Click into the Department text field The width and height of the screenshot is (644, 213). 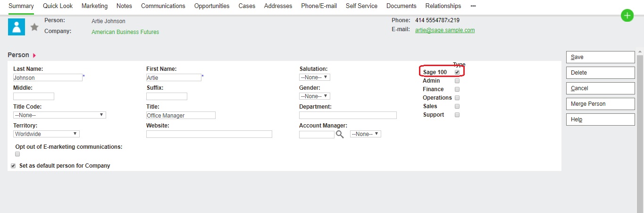[348, 115]
